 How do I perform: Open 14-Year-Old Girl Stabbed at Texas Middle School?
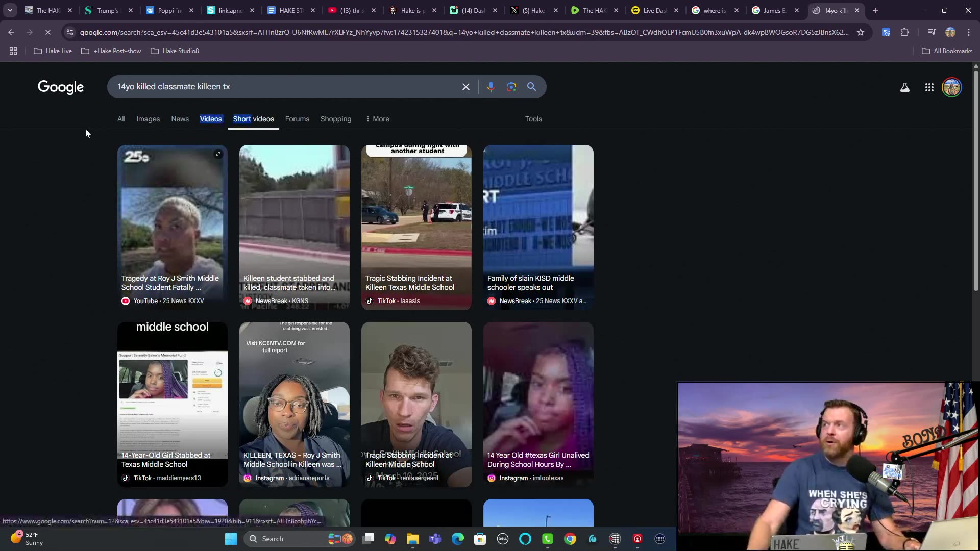click(173, 405)
